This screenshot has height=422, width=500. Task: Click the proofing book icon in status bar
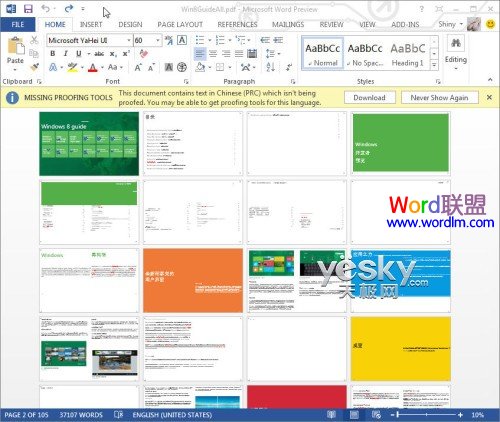point(118,414)
